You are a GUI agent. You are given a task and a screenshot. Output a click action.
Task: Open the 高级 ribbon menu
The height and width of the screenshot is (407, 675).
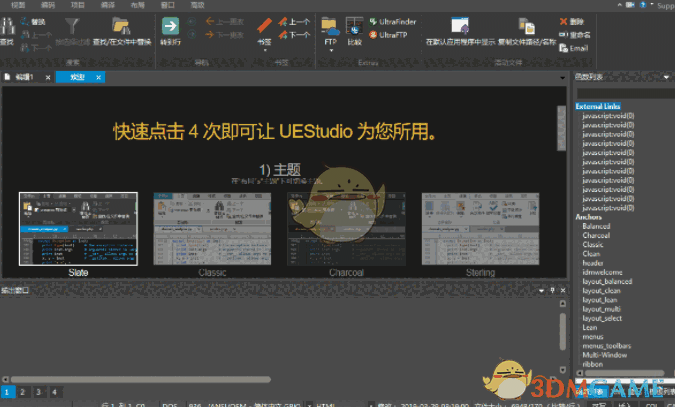point(197,5)
